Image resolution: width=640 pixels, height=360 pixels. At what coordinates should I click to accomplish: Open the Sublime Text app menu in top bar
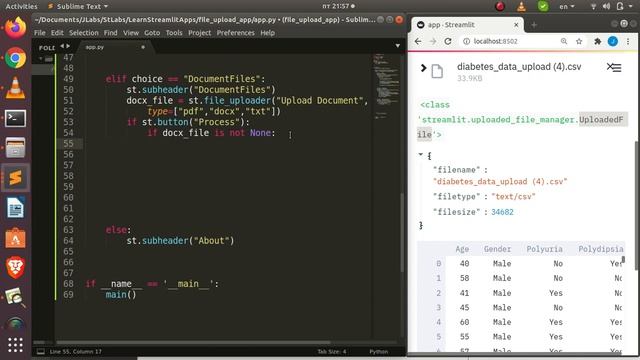coord(78,6)
